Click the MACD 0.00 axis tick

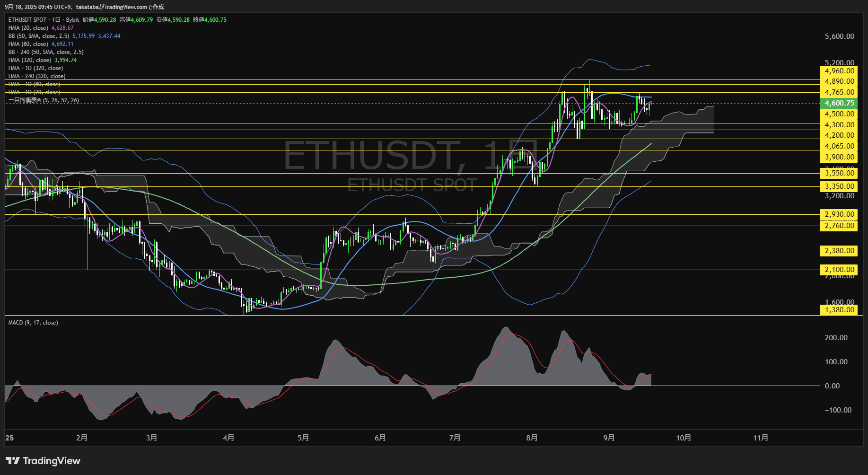click(x=833, y=386)
